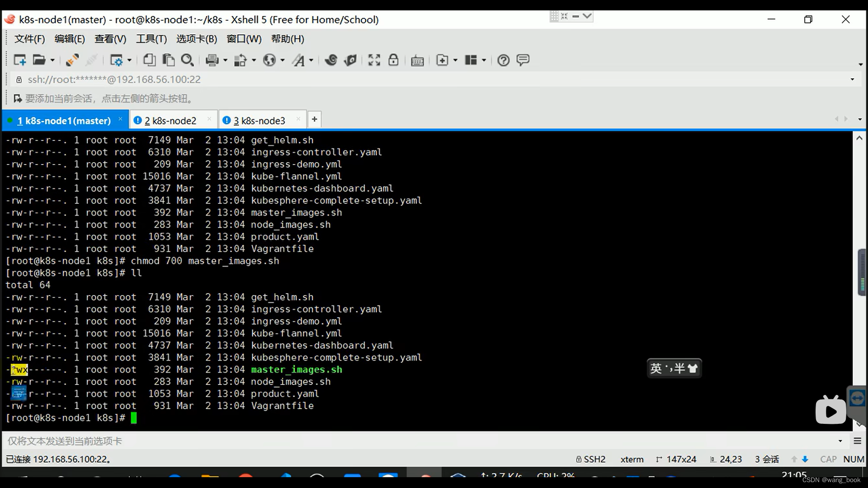Click the Disconnect icon in toolbar

[x=91, y=60]
